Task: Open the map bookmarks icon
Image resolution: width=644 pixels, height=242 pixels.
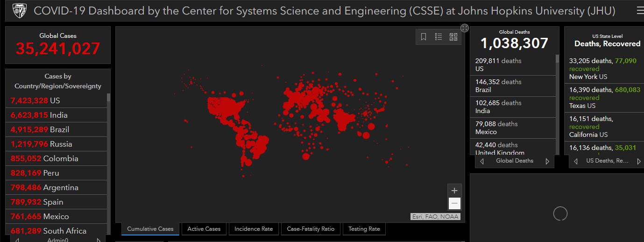Action: click(424, 37)
